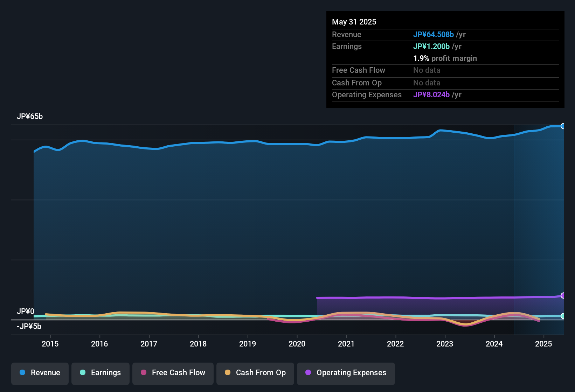Toggle the Revenue legend button

[40, 373]
